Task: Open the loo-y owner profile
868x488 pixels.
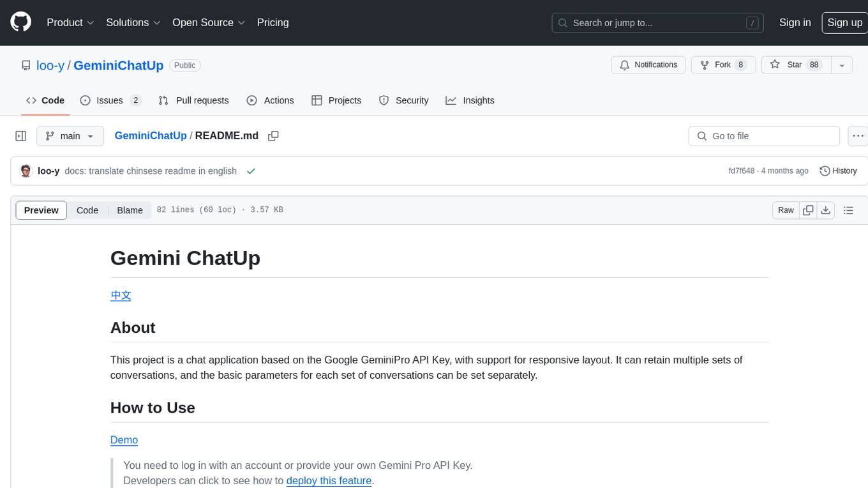Action: 50,65
